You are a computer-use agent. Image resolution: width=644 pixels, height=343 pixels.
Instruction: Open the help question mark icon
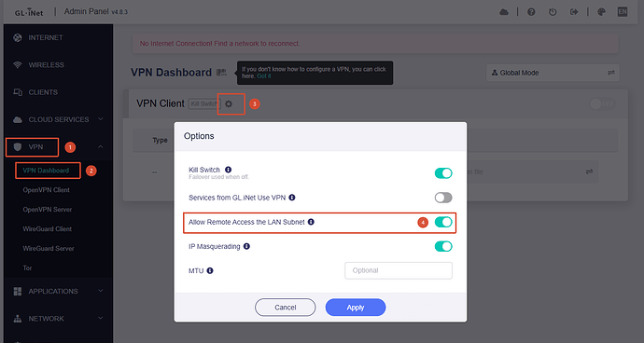[x=531, y=12]
